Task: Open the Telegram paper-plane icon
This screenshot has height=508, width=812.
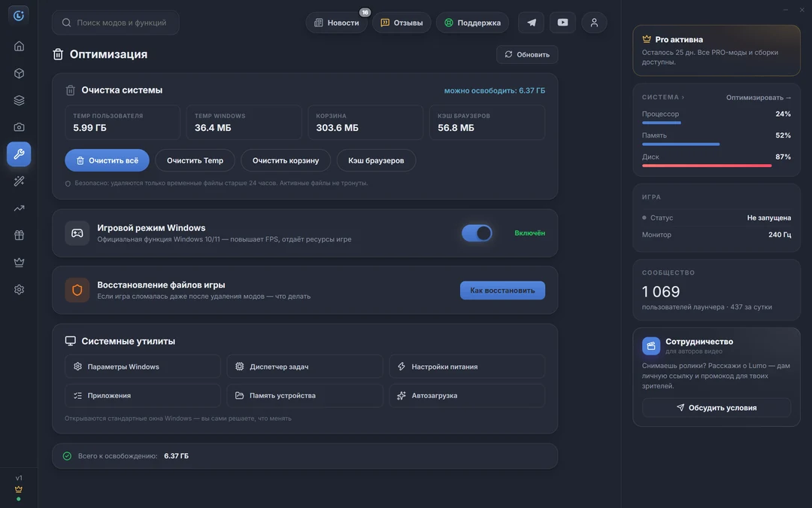Action: (532, 23)
